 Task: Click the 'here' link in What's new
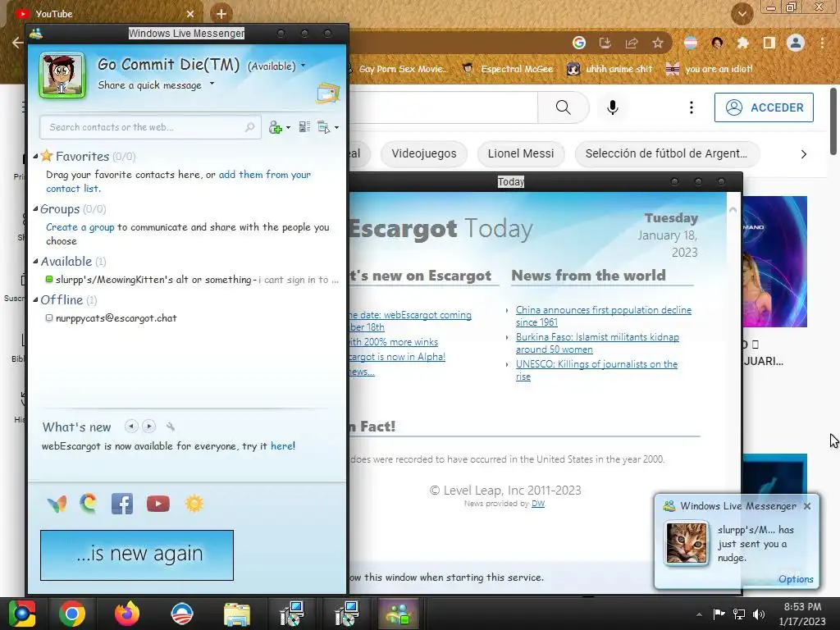[281, 445]
